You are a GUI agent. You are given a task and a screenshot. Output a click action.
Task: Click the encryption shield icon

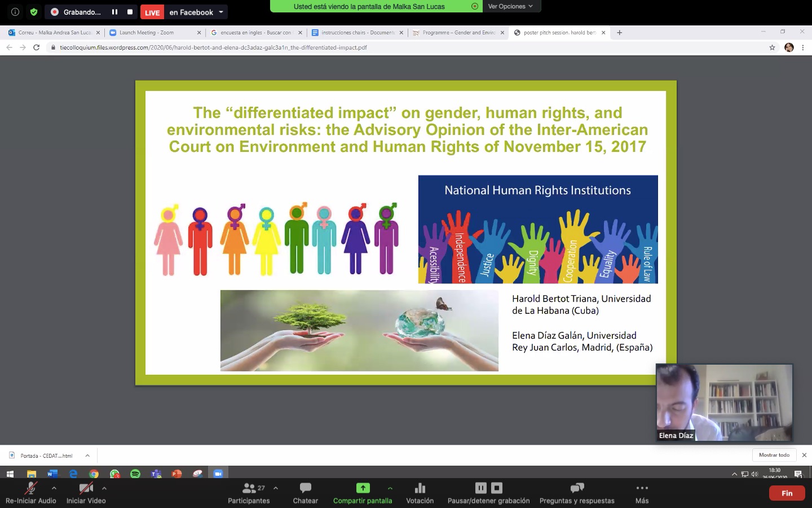tap(34, 12)
